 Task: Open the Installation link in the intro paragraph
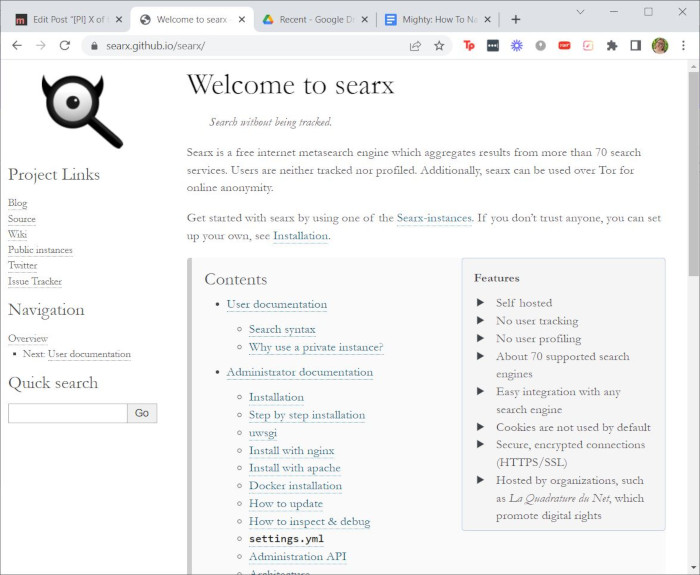pyautogui.click(x=300, y=236)
